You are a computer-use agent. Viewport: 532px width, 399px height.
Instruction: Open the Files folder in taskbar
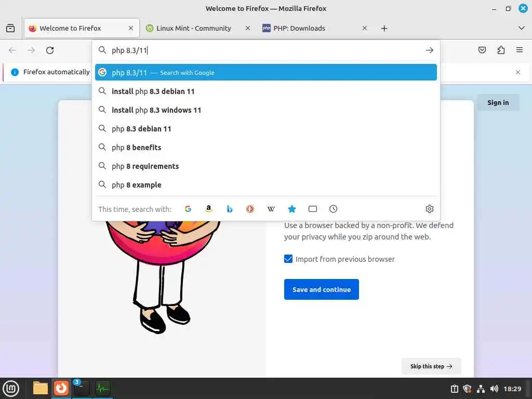click(x=41, y=388)
